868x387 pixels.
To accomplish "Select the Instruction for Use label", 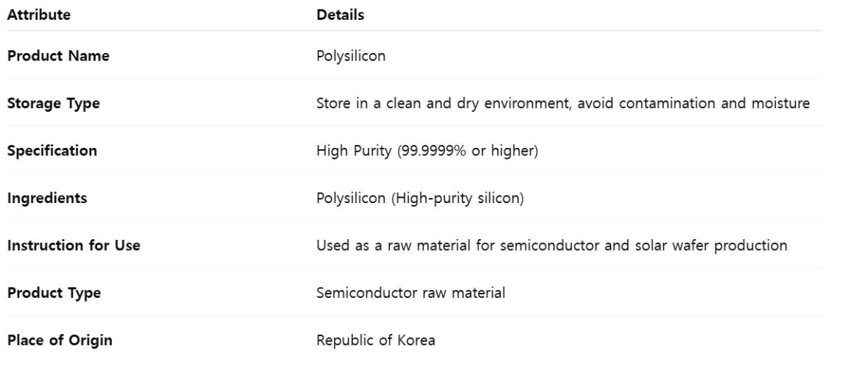I will [74, 246].
